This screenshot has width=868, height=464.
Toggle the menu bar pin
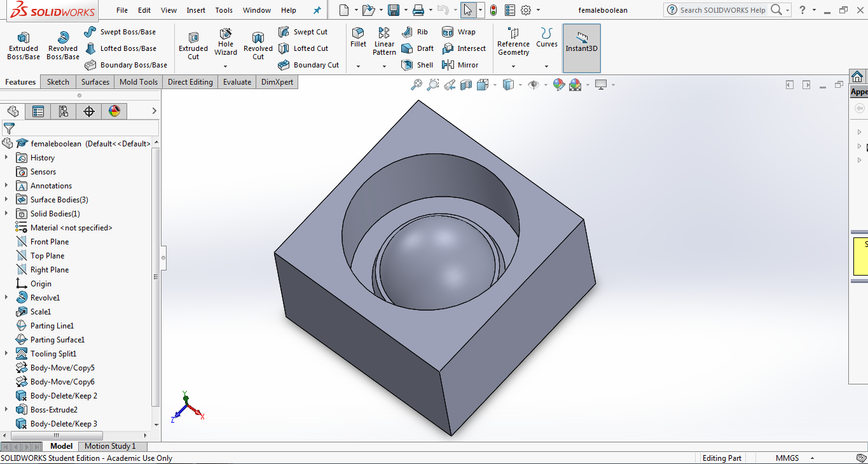(317, 10)
